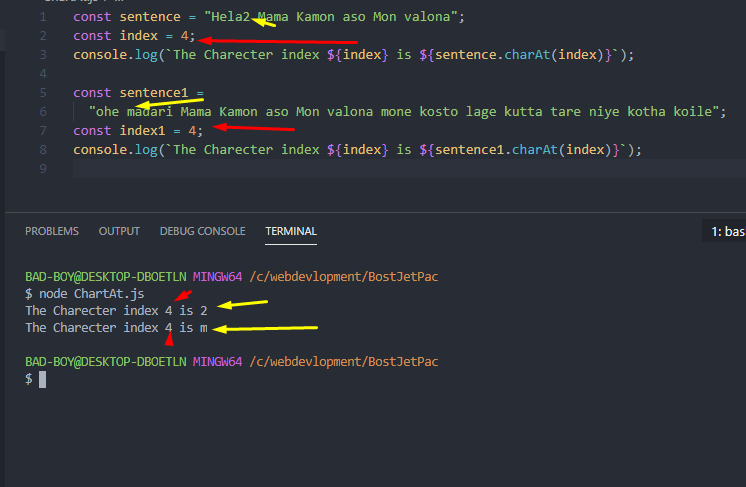Click line 2 'const index = 4;'

point(134,36)
